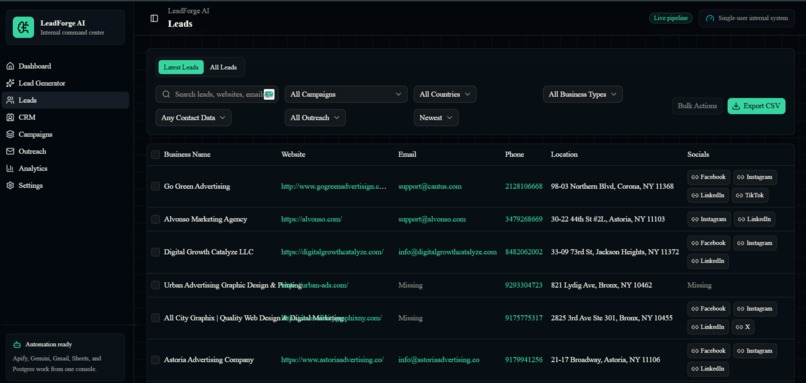Viewport: 806px width, 383px height.
Task: Click the Export CSV button
Action: (x=756, y=106)
